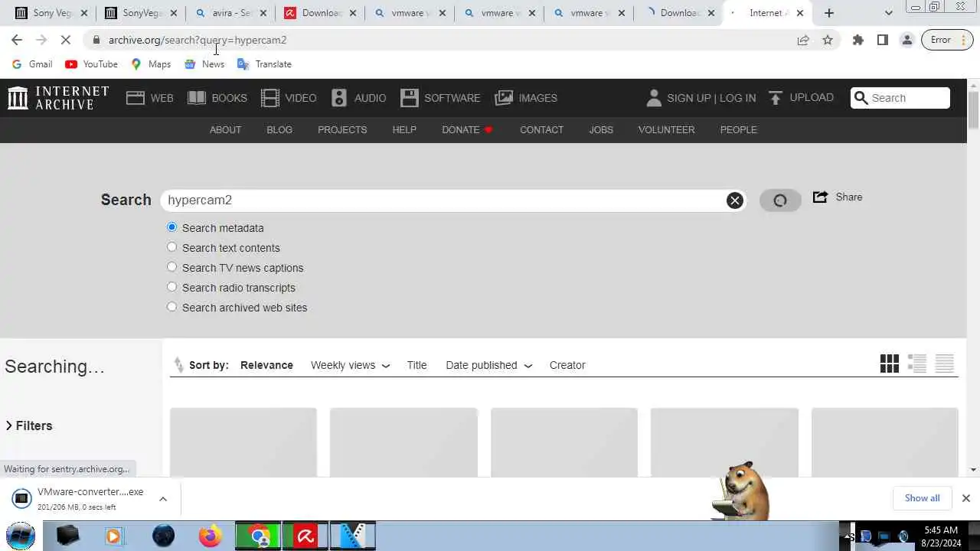This screenshot has height=551, width=980.
Task: Focus the top-right Archive Search box
Action: coord(900,98)
